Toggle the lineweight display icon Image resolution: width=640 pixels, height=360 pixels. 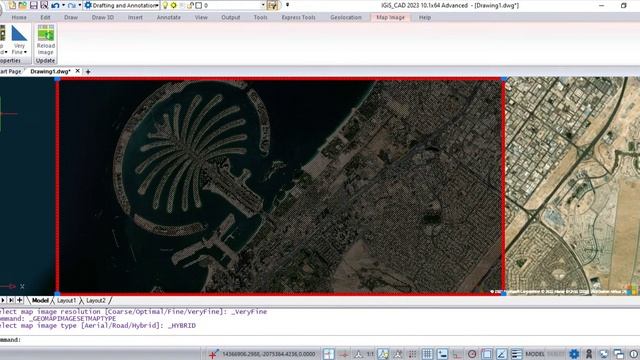[516, 354]
